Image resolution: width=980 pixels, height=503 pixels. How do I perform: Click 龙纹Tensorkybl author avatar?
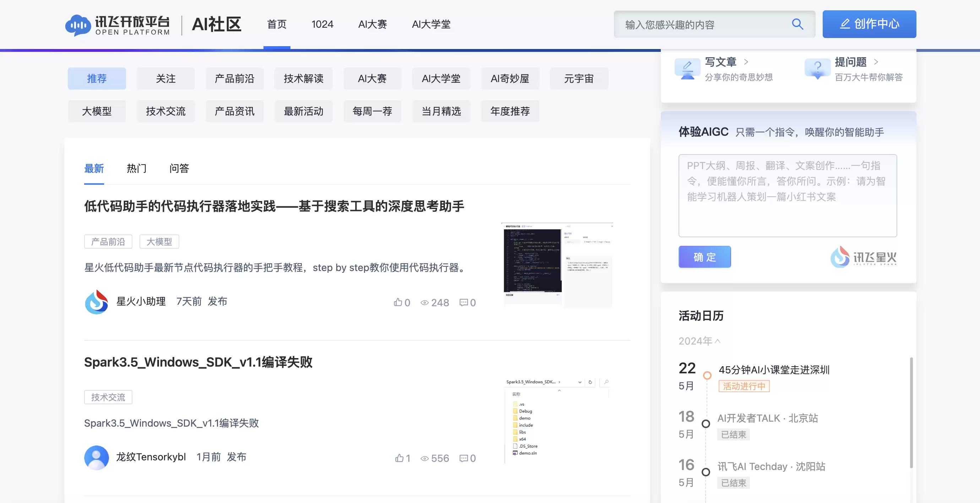pos(96,457)
